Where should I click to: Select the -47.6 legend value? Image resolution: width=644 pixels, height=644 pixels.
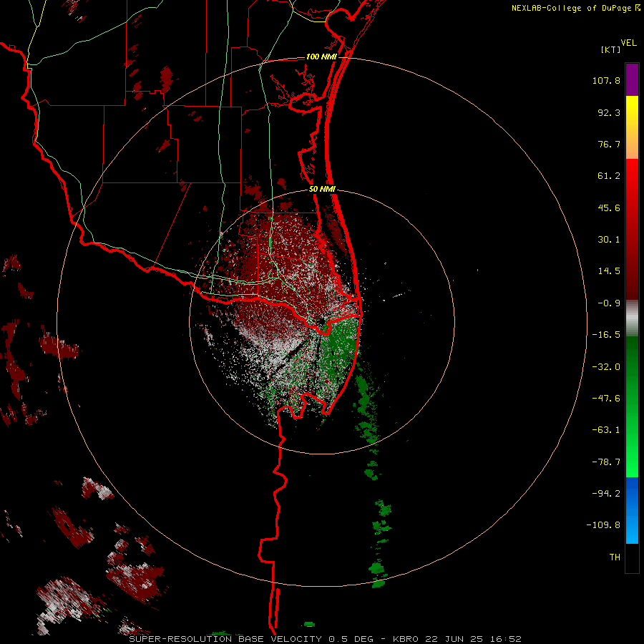pos(606,399)
